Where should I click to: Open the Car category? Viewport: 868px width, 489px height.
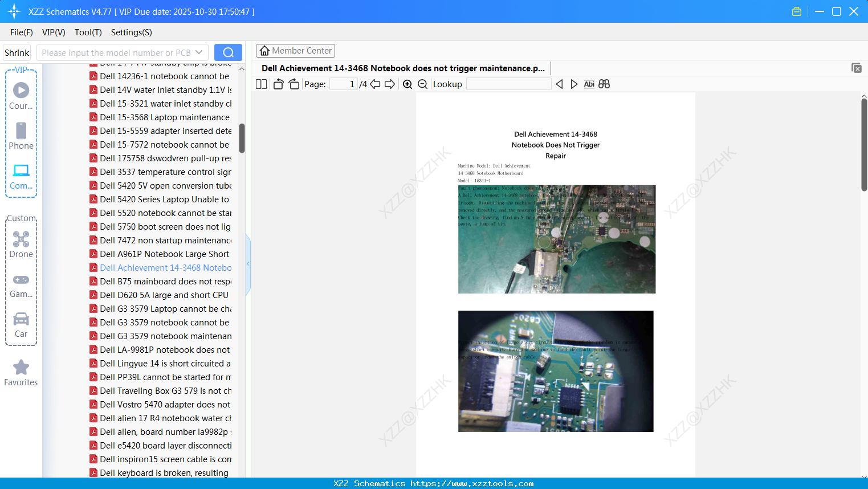21,325
